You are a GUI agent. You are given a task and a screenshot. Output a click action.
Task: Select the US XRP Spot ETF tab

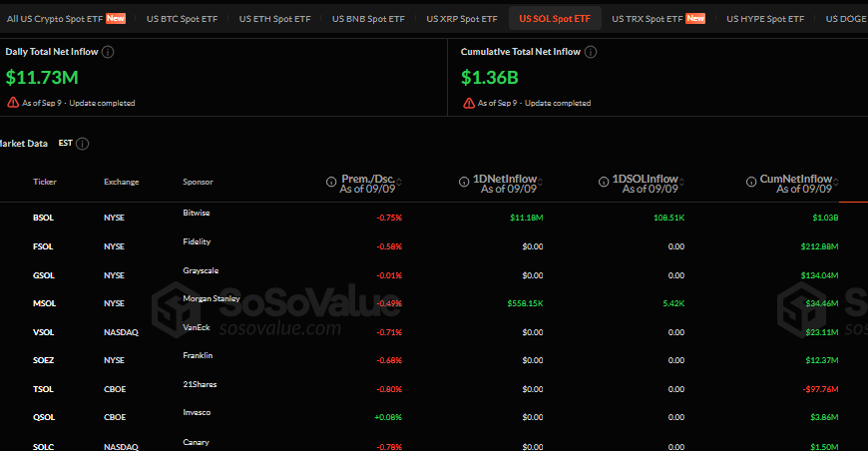tap(462, 19)
